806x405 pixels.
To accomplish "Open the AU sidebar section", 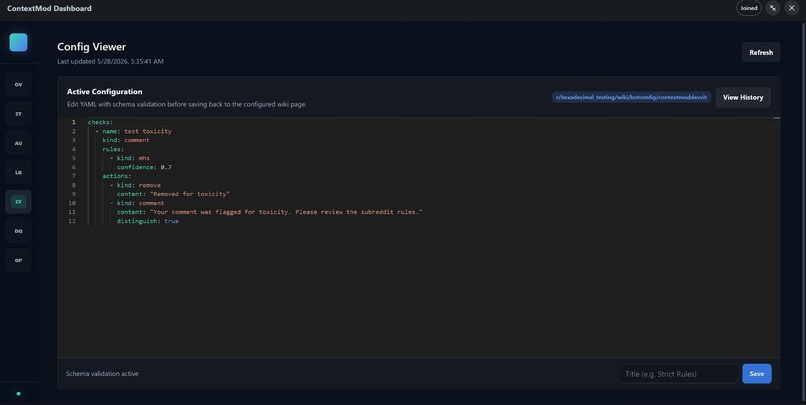I will click(19, 143).
